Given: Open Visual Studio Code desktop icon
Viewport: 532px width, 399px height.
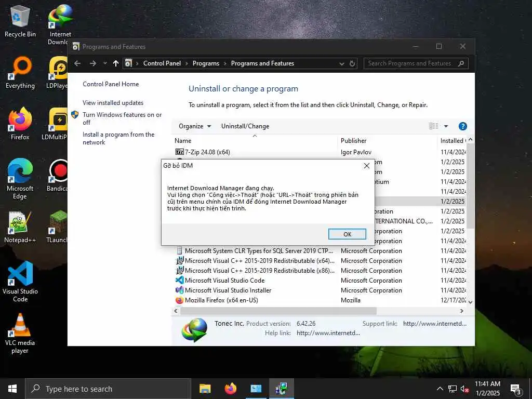Looking at the screenshot, I should [x=20, y=282].
